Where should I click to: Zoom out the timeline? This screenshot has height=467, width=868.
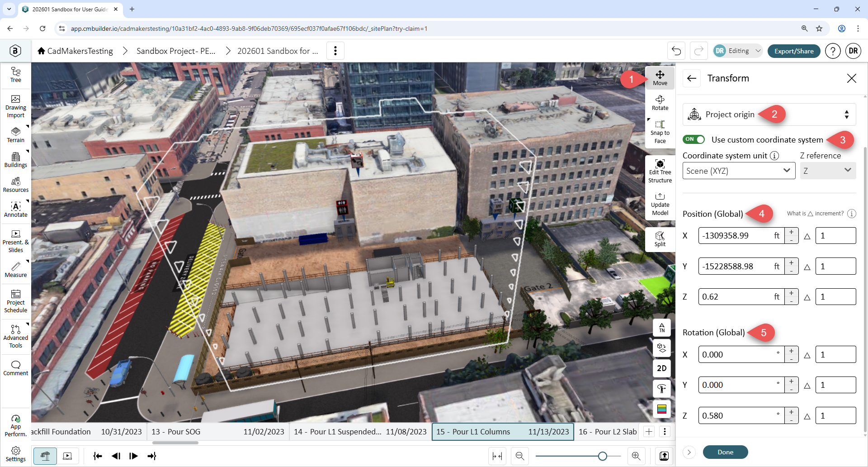pos(520,456)
